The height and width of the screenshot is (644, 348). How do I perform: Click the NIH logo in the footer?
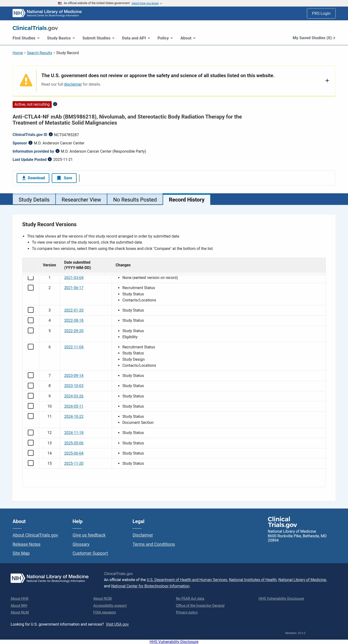(50, 578)
